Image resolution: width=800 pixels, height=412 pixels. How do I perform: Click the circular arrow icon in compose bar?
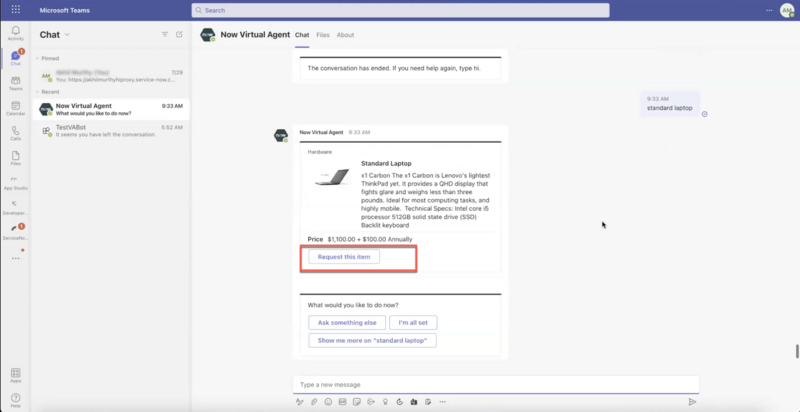399,402
